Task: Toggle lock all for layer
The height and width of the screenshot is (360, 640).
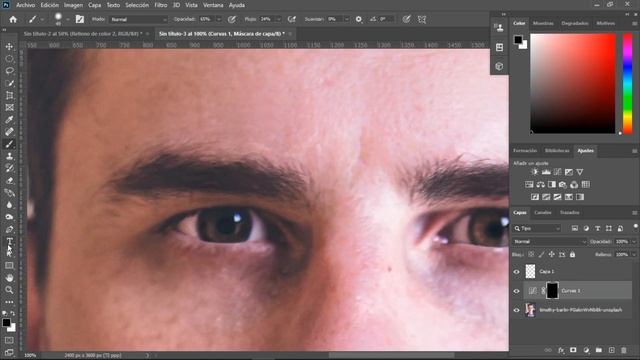Action: coord(573,254)
